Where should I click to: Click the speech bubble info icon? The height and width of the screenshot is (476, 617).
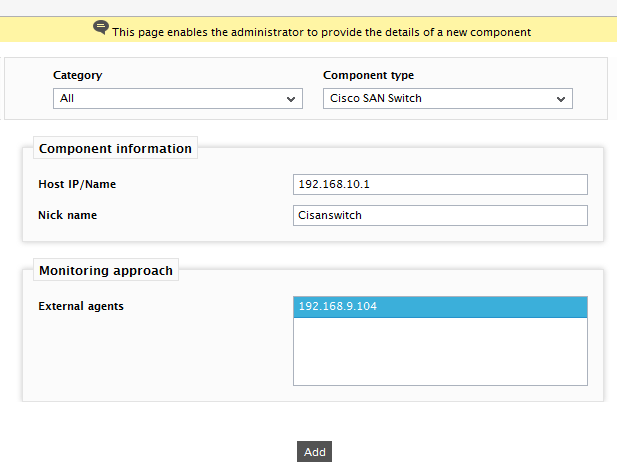(101, 28)
